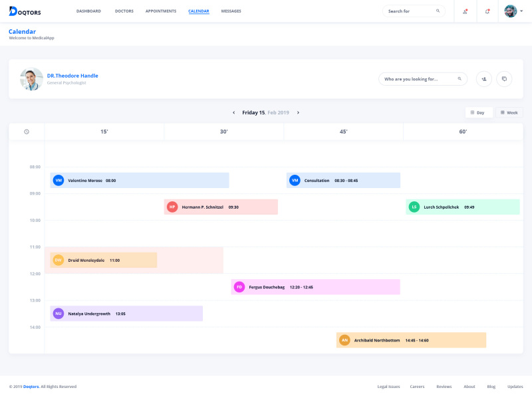532x398 pixels.
Task: Open the profile avatar dropdown
Action: (x=509, y=11)
